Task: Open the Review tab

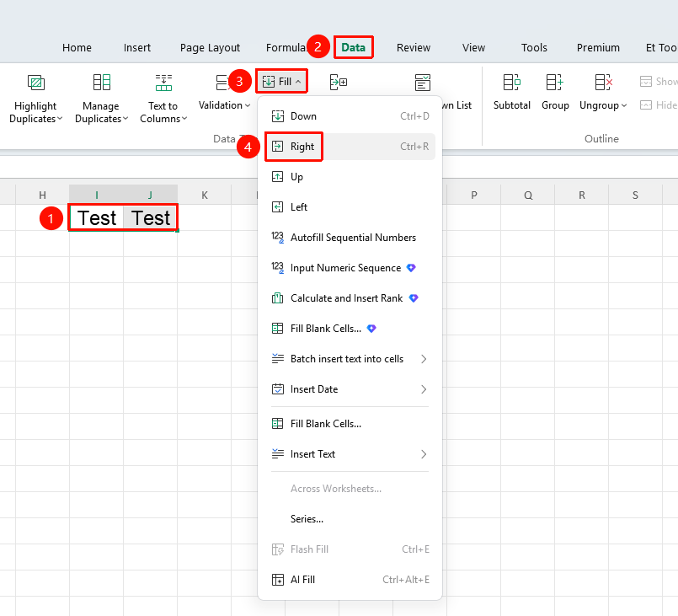Action: [x=414, y=47]
